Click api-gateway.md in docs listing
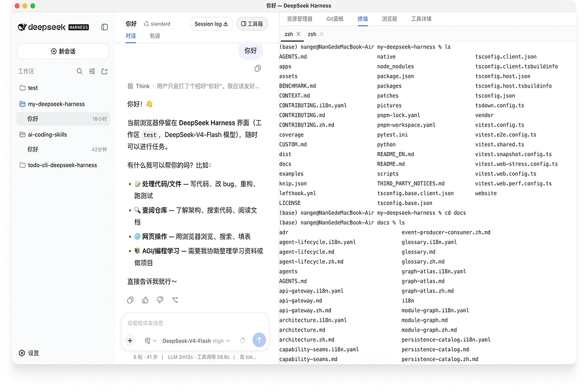588x391 pixels. tap(301, 300)
